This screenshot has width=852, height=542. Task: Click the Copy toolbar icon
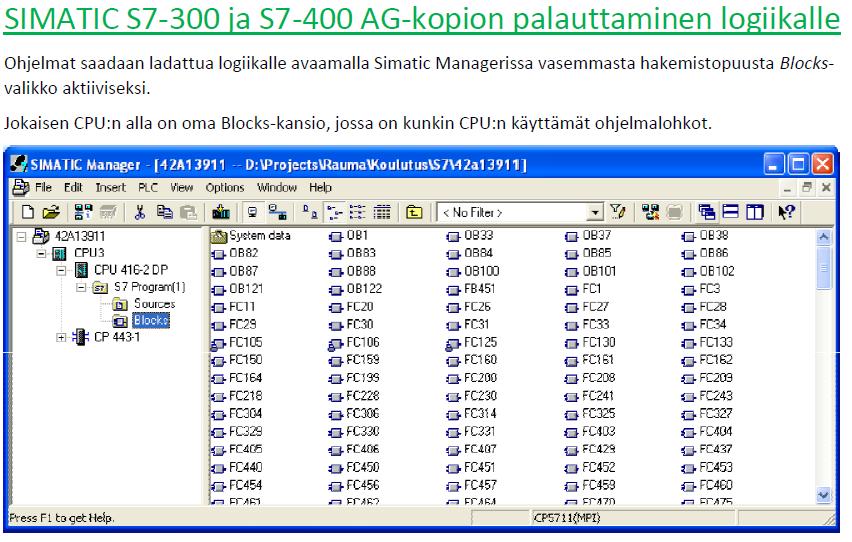164,211
